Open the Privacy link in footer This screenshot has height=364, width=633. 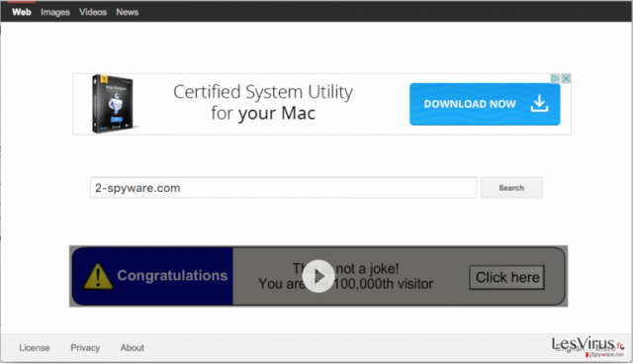coord(85,348)
